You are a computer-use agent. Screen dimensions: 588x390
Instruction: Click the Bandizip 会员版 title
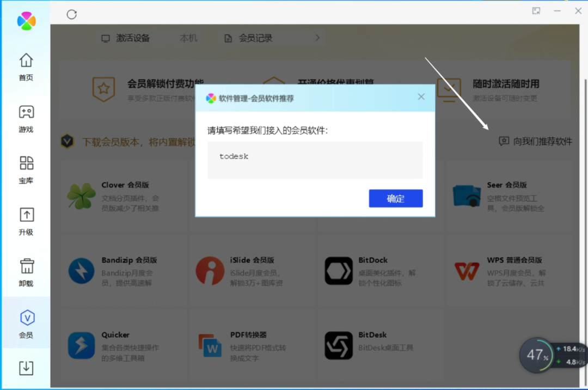pyautogui.click(x=130, y=260)
